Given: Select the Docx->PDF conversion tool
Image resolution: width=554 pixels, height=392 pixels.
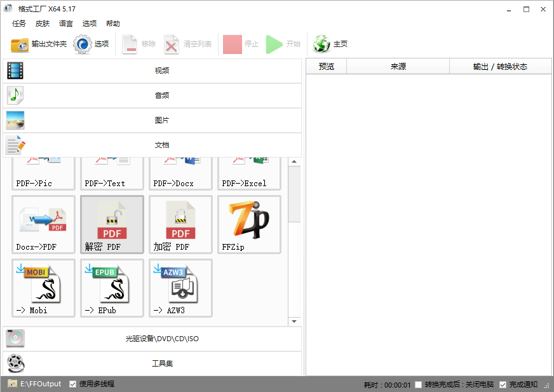Looking at the screenshot, I should 43,225.
